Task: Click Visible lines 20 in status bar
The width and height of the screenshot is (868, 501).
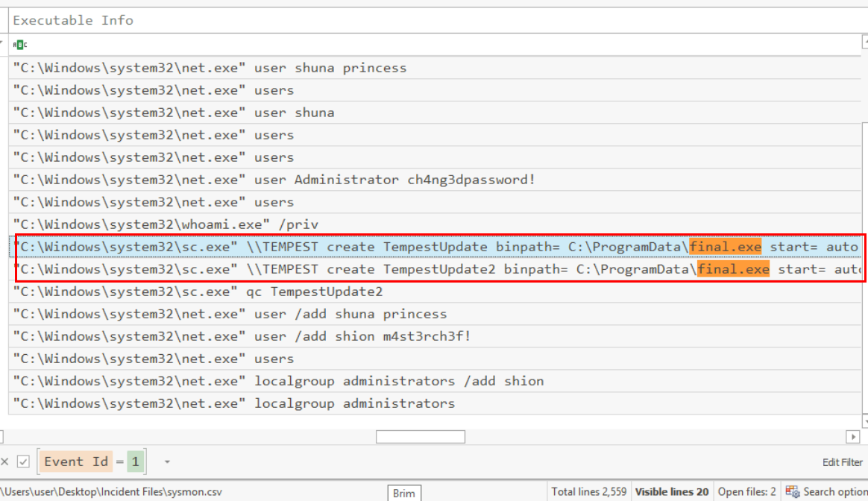Action: pyautogui.click(x=671, y=491)
